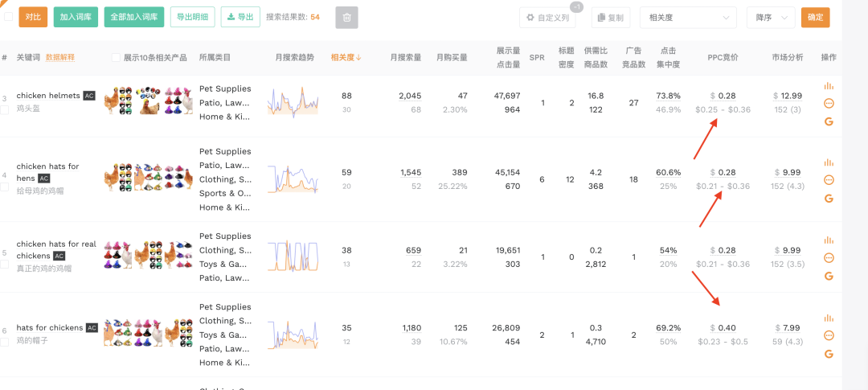Click AC badge under chicken hats for hens
Viewport: 868px width, 390px height.
tap(43, 179)
